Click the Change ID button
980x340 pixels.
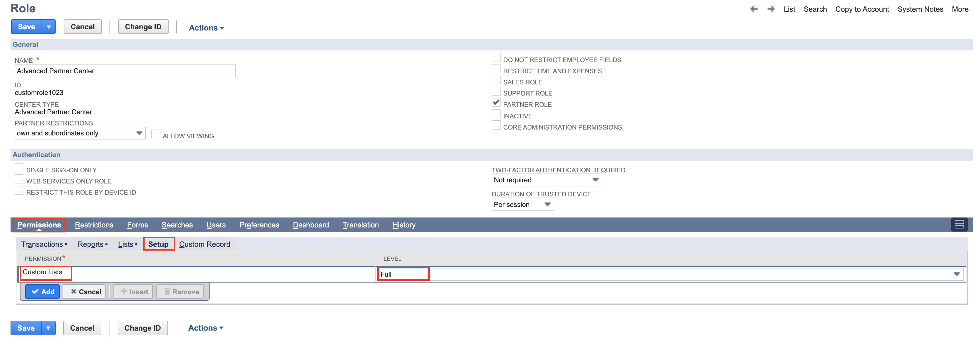click(x=143, y=27)
